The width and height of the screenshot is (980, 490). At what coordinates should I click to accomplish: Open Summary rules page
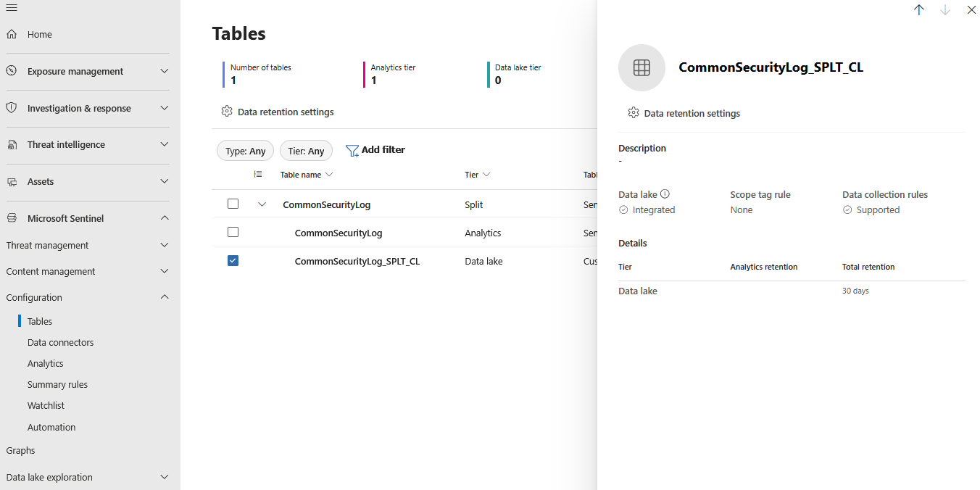pos(57,384)
